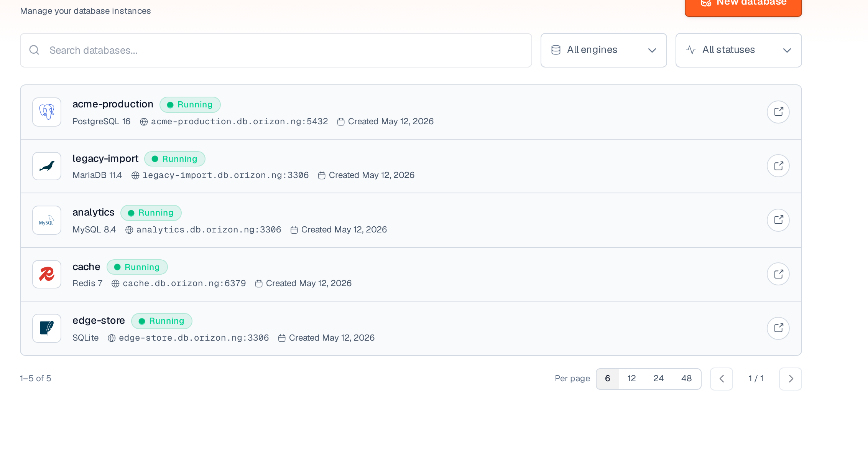The width and height of the screenshot is (868, 468).
Task: Open the analytics database name
Action: [x=94, y=212]
